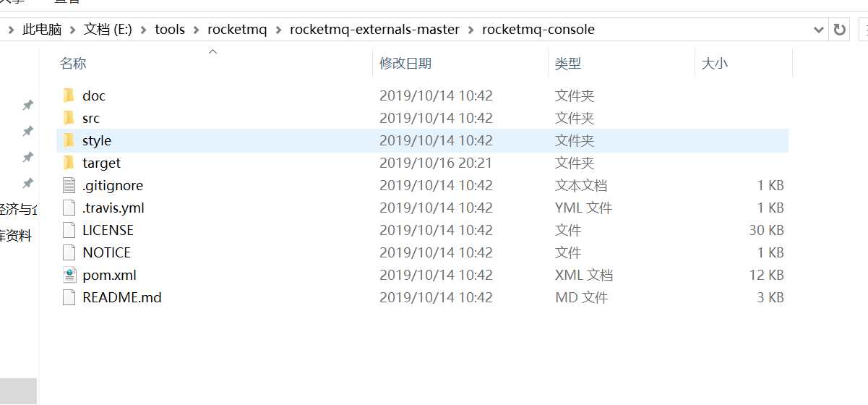This screenshot has height=405, width=868.
Task: Sort by the 类型 column header
Action: (568, 64)
